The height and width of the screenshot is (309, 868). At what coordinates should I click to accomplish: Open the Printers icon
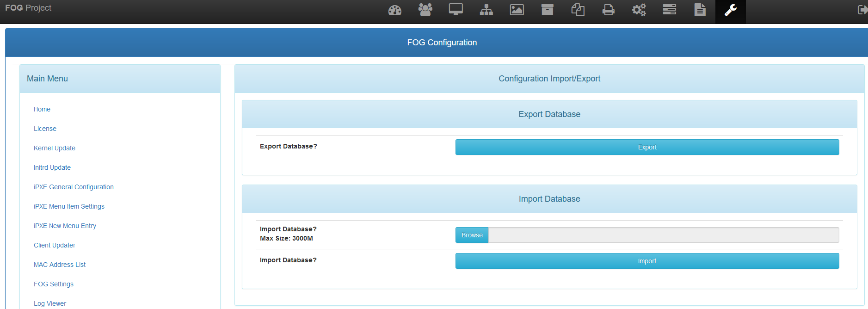click(x=608, y=10)
